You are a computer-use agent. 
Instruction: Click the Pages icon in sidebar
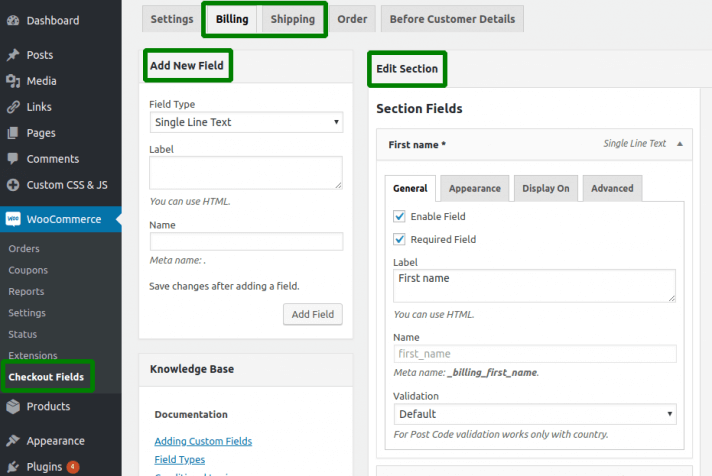(x=13, y=133)
